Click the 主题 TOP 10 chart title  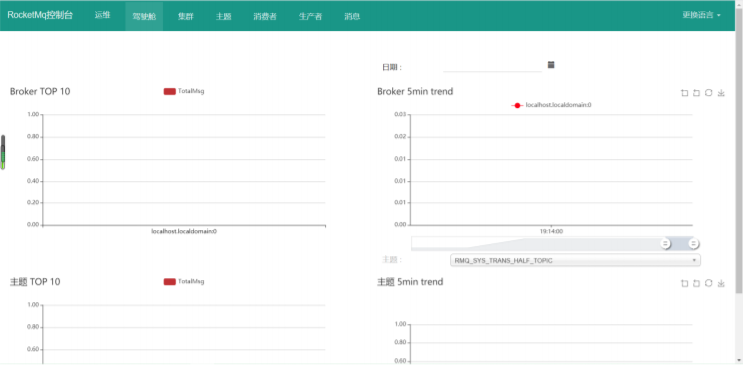click(x=35, y=282)
